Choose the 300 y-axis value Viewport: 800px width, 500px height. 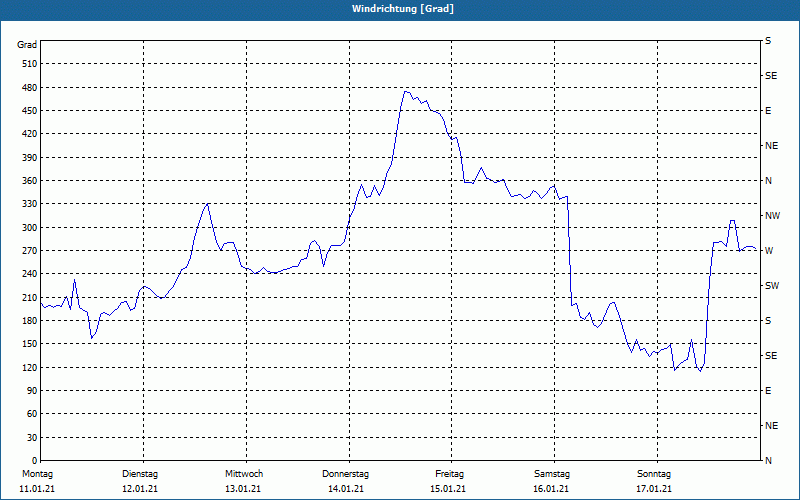pos(30,228)
